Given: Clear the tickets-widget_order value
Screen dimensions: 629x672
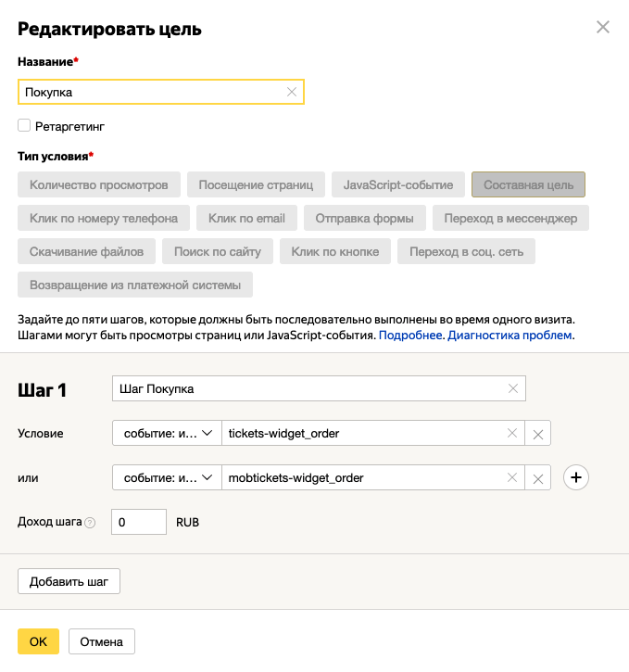Looking at the screenshot, I should (x=512, y=433).
